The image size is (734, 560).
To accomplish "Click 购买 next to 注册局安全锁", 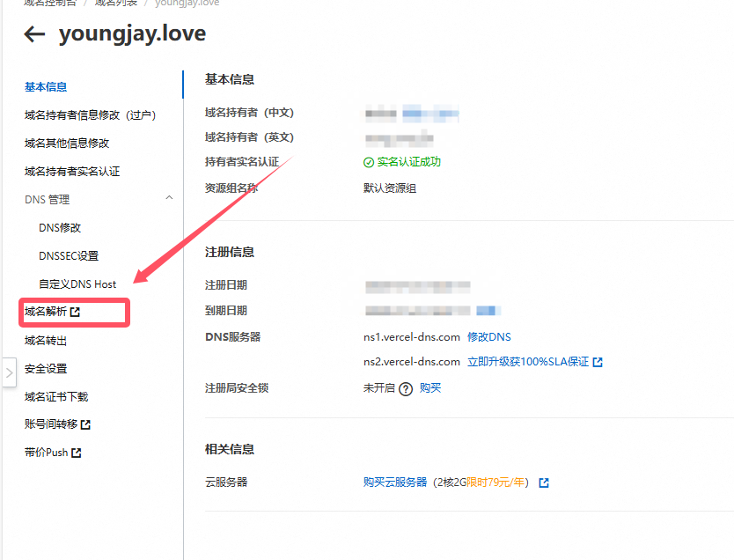I will point(429,387).
